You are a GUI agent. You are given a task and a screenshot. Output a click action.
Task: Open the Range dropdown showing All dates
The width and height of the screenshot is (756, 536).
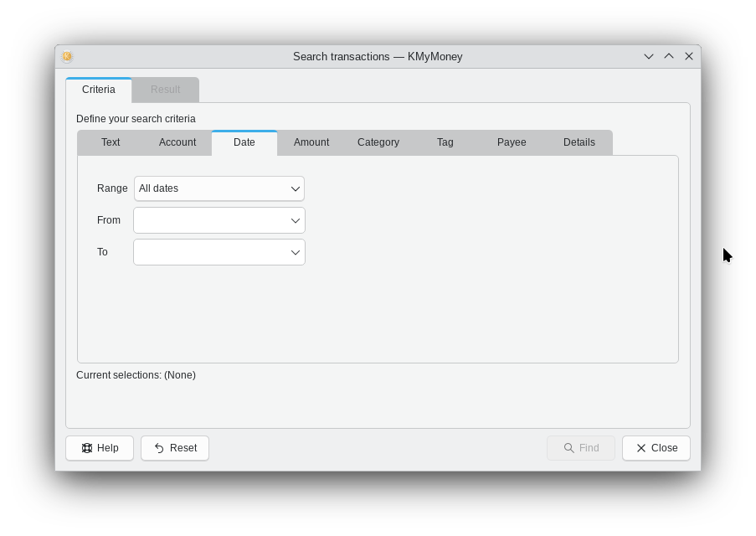tap(219, 188)
